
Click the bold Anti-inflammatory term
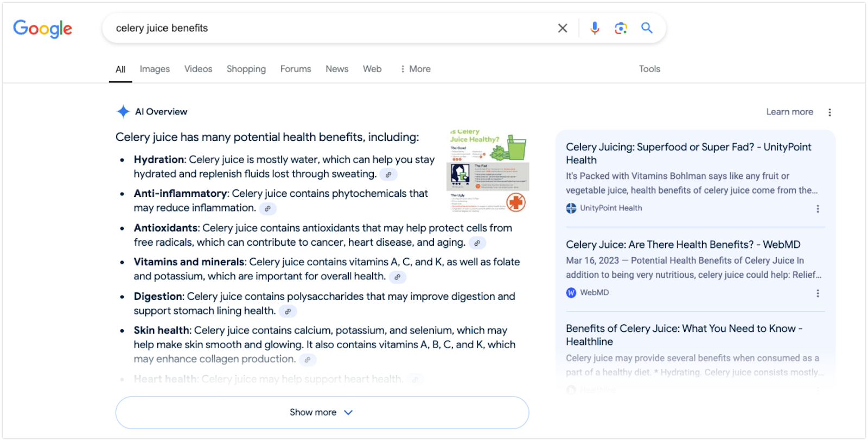[180, 194]
